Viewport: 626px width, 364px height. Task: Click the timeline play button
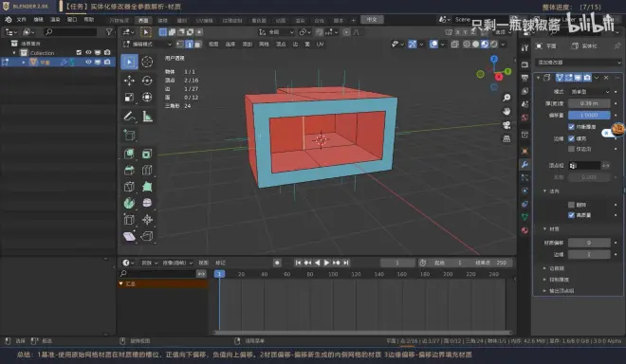(x=326, y=263)
